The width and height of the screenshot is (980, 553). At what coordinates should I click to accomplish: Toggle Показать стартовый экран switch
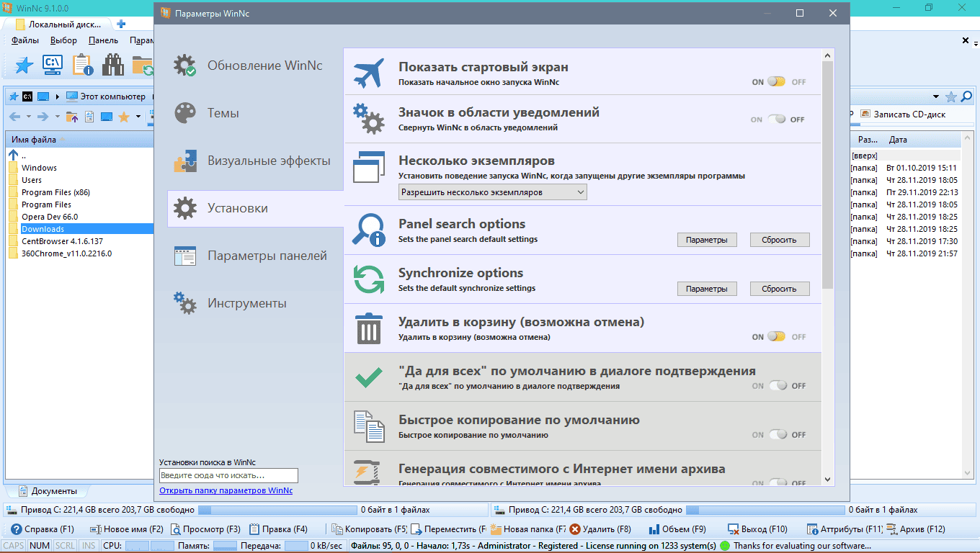[x=776, y=82]
